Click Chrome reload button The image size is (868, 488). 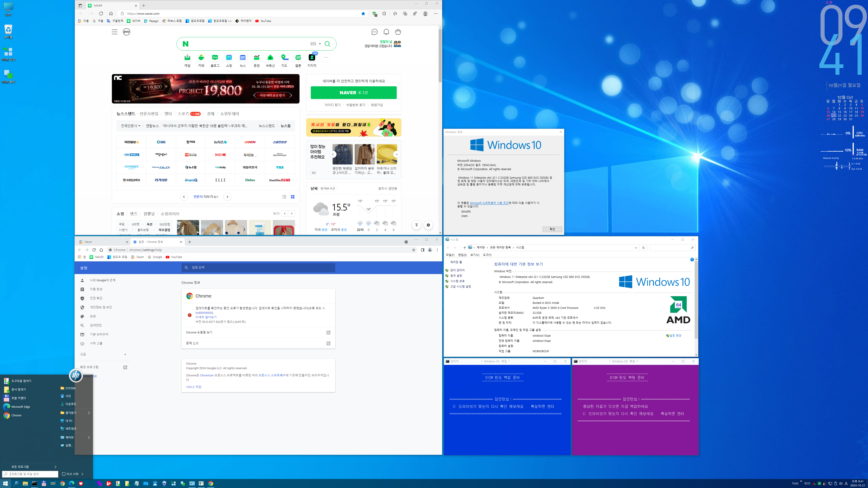94,250
